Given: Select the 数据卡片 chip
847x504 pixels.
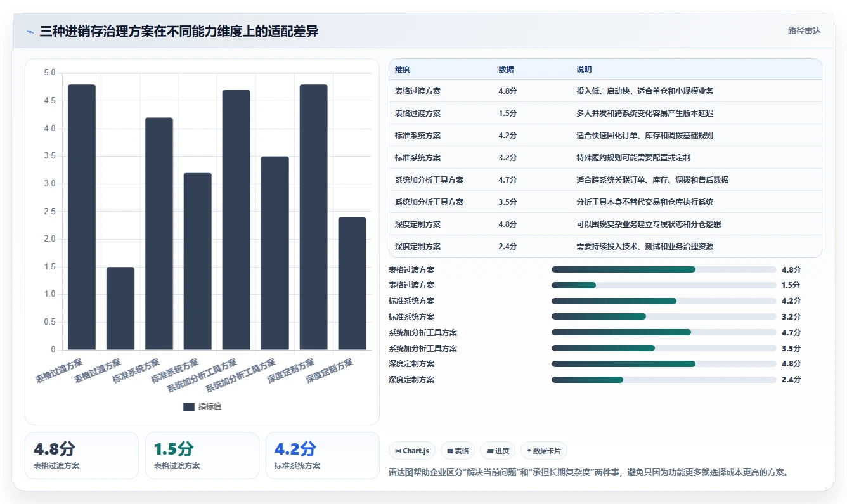Looking at the screenshot, I should [544, 451].
